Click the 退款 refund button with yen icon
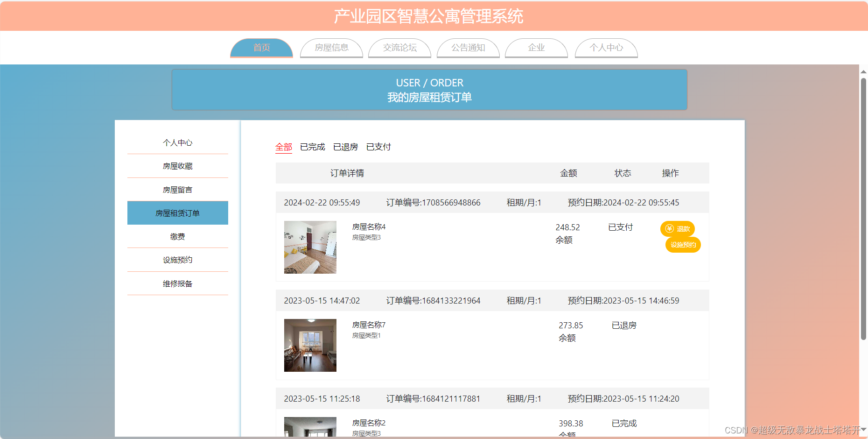Image resolution: width=868 pixels, height=439 pixels. (x=677, y=229)
